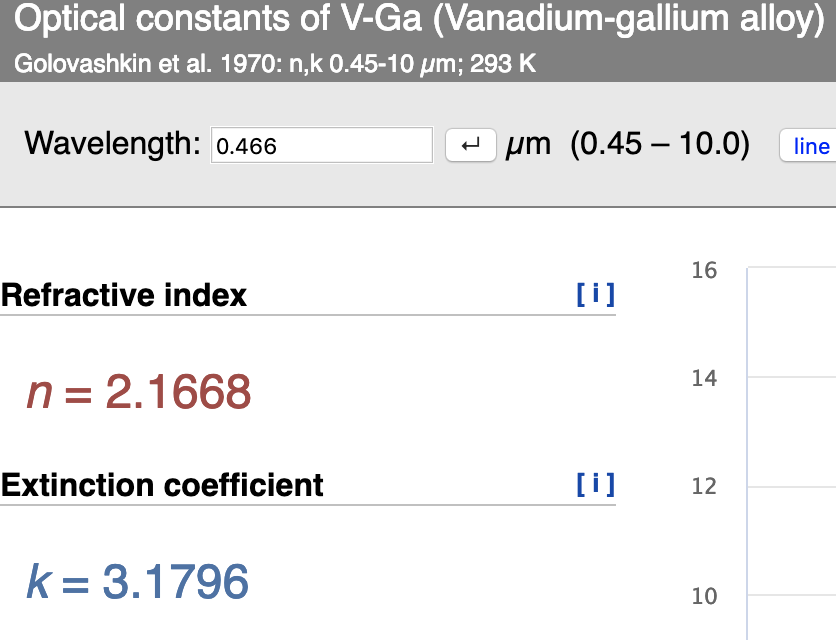The height and width of the screenshot is (640, 836).
Task: Open the extinction coefficient info [i] link
Action: pyautogui.click(x=596, y=484)
